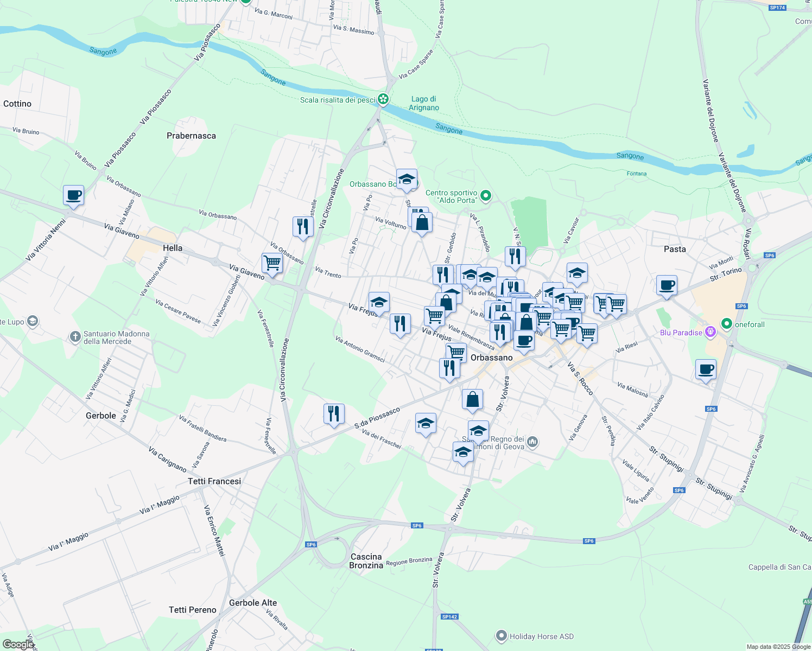Select the church icon at Santuario Madonna della Mercede
This screenshot has height=651, width=812.
[74, 335]
